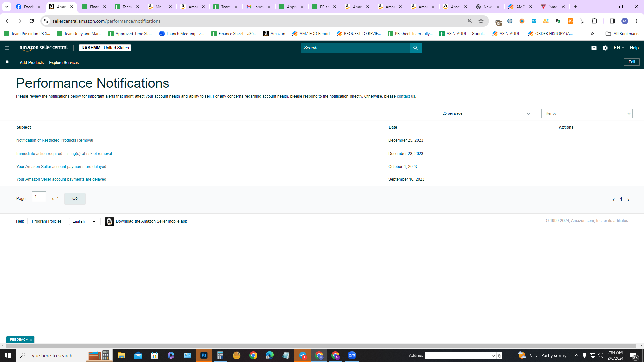
Task: Open the Explore Services menu item
Action: [64, 63]
